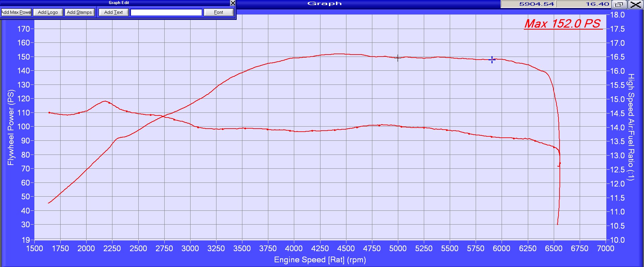Click the 4500 rpm x-axis tick label

346,248
